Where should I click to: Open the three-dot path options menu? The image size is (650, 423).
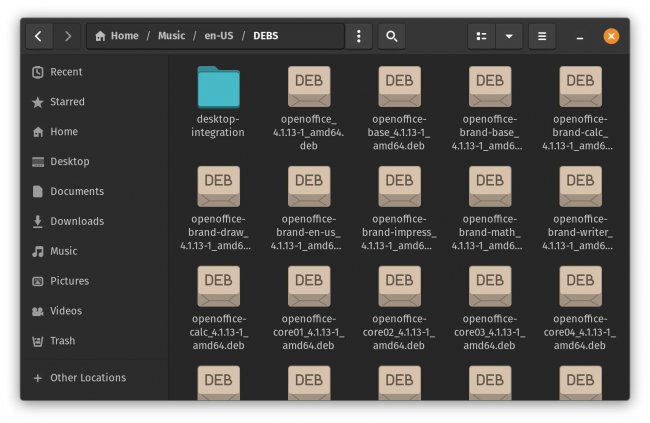click(359, 36)
